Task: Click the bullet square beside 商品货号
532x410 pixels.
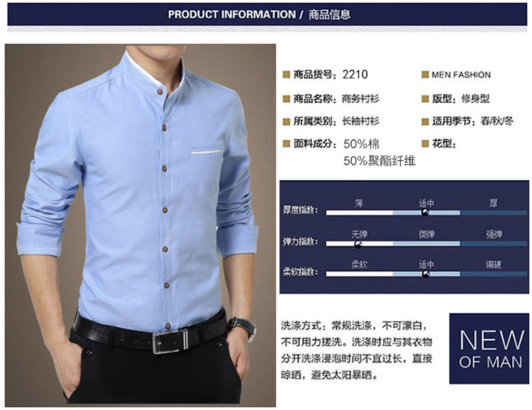Action: click(287, 74)
